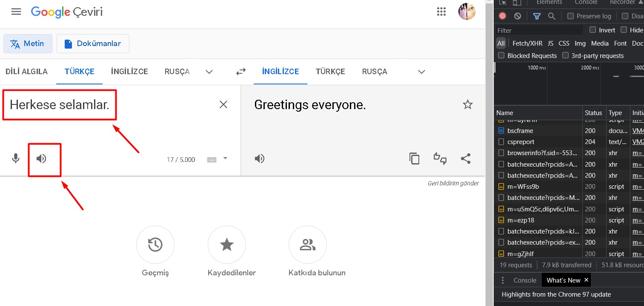Screen dimensions: 644x306
Task: Expand input tools dropdown arrow beside keyboard
Action: click(225, 158)
